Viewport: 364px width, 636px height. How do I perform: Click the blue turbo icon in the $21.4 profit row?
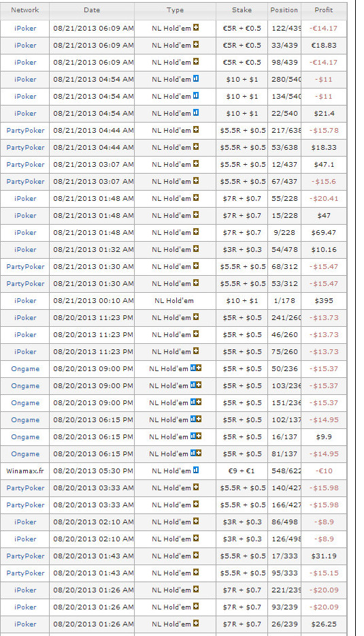point(196,113)
